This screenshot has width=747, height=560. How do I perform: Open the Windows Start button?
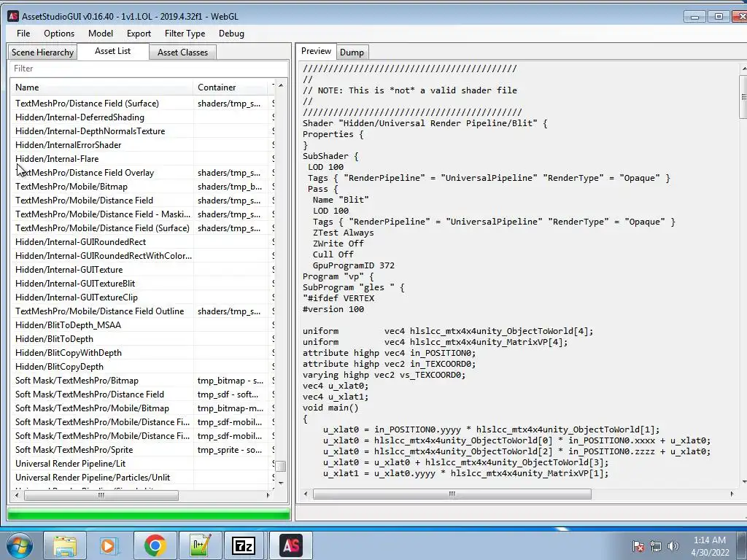point(20,545)
